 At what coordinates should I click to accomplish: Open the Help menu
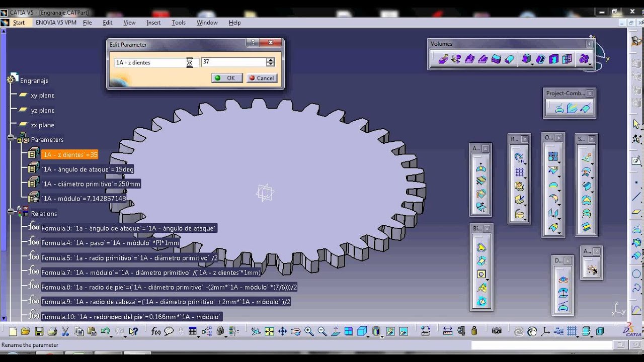coord(234,23)
